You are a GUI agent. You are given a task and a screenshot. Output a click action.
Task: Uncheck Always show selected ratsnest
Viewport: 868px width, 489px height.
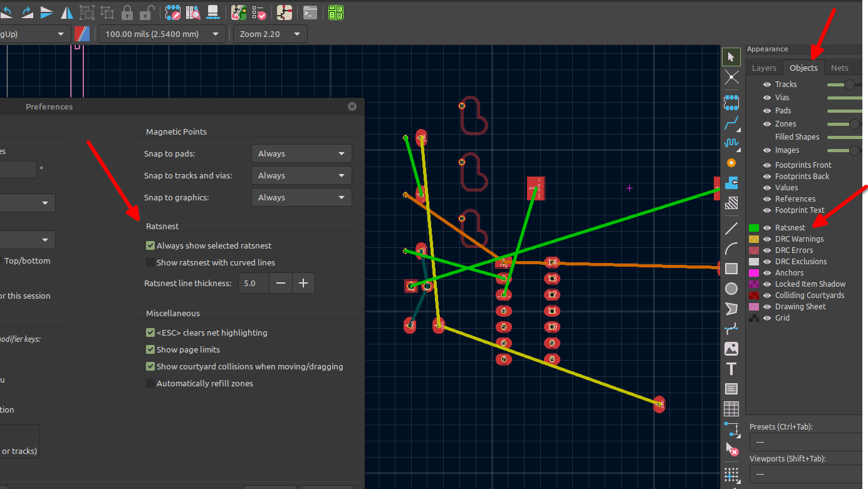coord(150,246)
